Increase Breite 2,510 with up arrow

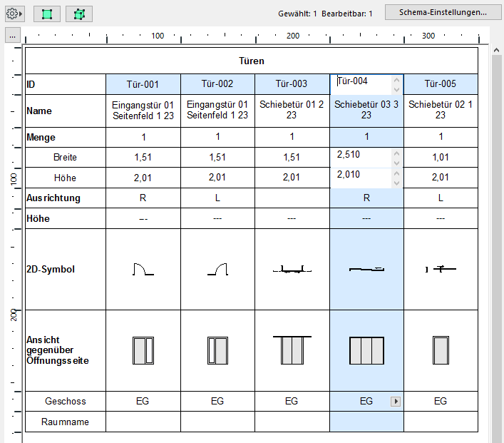pos(396,153)
